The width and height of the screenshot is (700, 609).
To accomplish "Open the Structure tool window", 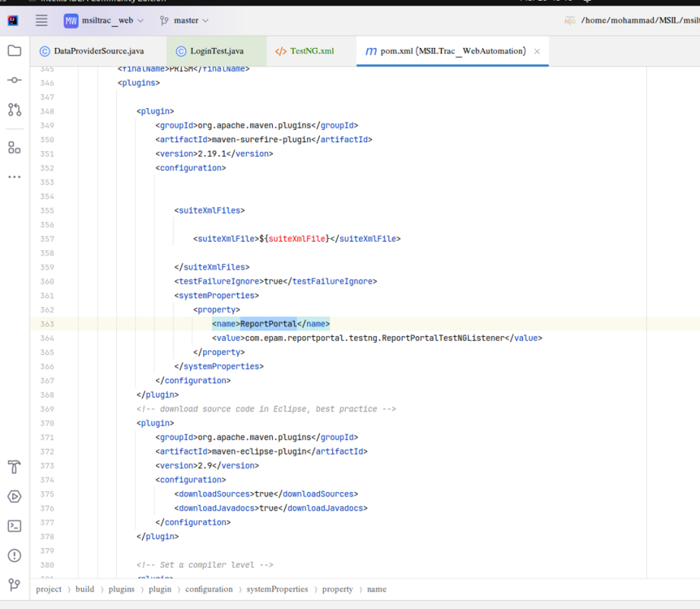I will [x=14, y=147].
